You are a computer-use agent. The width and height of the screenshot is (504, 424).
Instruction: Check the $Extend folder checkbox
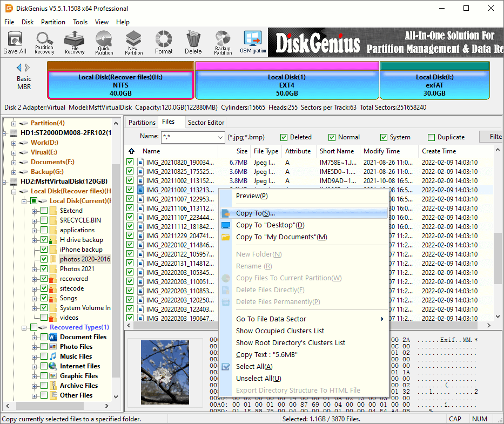pyautogui.click(x=44, y=211)
